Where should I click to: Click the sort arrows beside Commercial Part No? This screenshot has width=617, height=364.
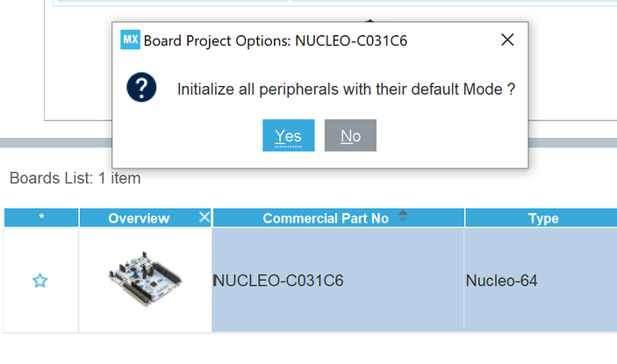(x=403, y=217)
